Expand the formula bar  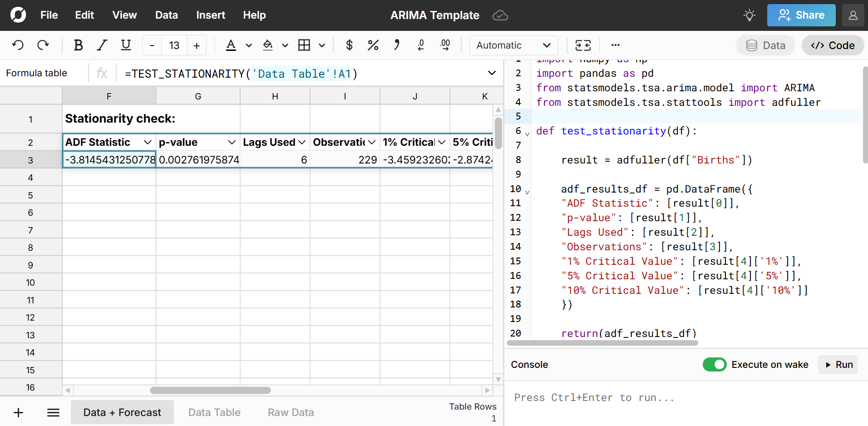click(x=492, y=73)
